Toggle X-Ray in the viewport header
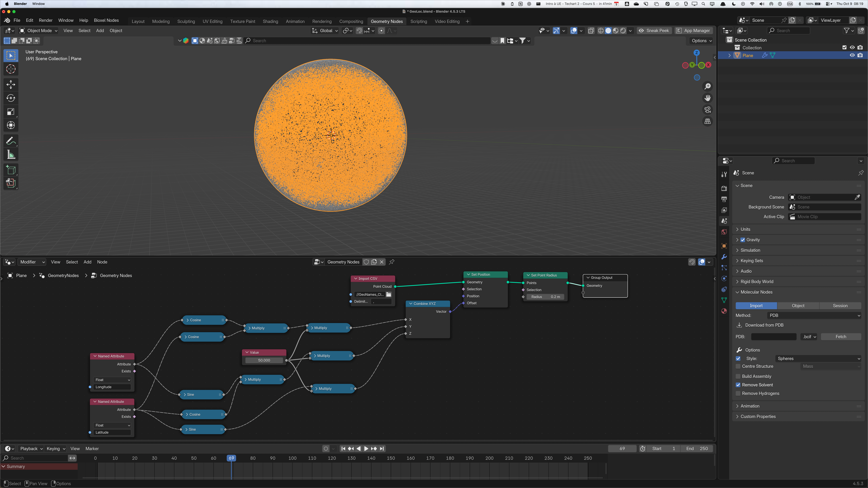Viewport: 868px width, 488px height. pyautogui.click(x=591, y=31)
